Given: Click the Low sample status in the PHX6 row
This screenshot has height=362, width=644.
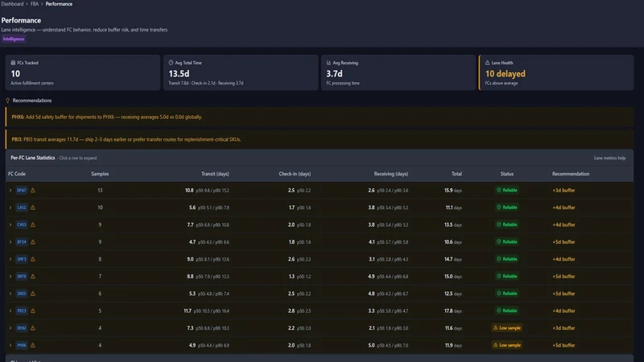Looking at the screenshot, I should [x=507, y=346].
